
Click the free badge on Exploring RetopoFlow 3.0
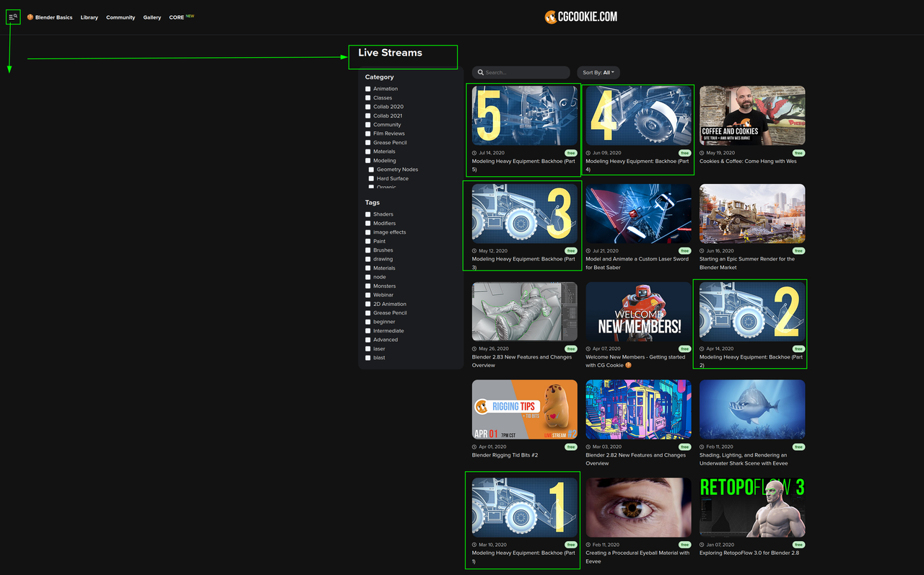tap(798, 545)
